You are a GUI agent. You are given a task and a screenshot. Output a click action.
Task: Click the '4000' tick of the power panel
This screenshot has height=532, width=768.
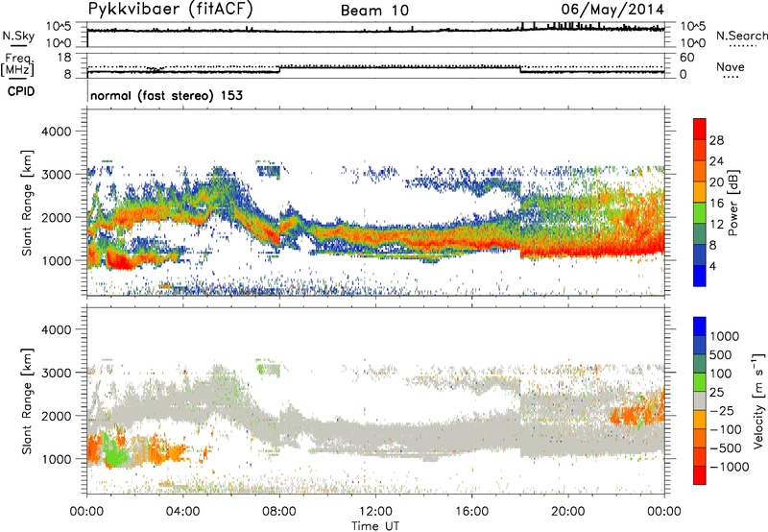(56, 132)
